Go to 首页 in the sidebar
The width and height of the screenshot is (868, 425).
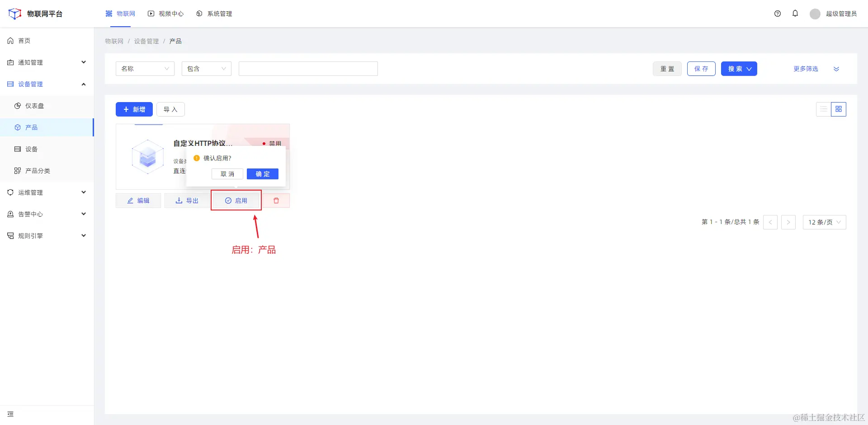pyautogui.click(x=47, y=41)
